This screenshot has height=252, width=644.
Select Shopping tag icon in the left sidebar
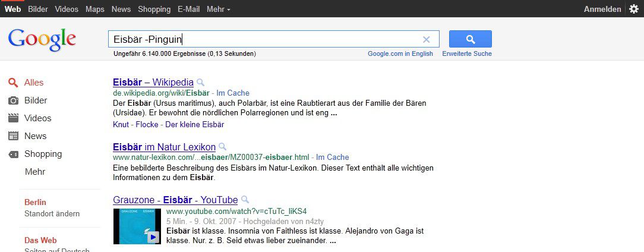click(14, 154)
